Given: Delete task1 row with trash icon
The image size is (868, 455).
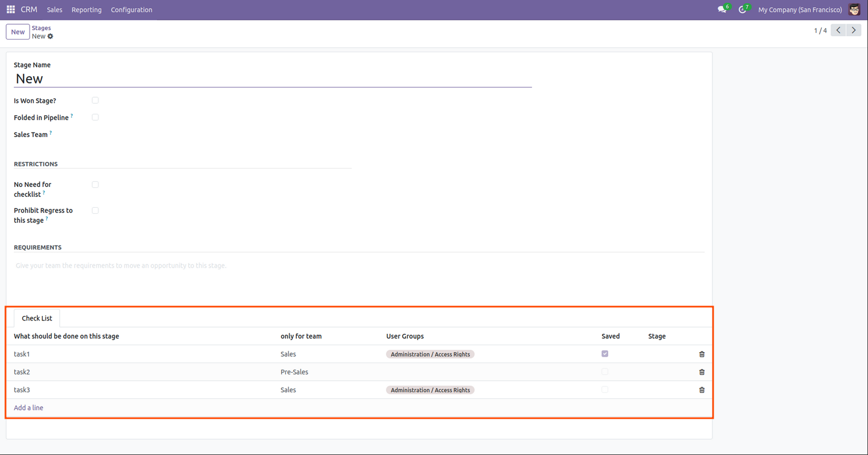Looking at the screenshot, I should coord(702,354).
